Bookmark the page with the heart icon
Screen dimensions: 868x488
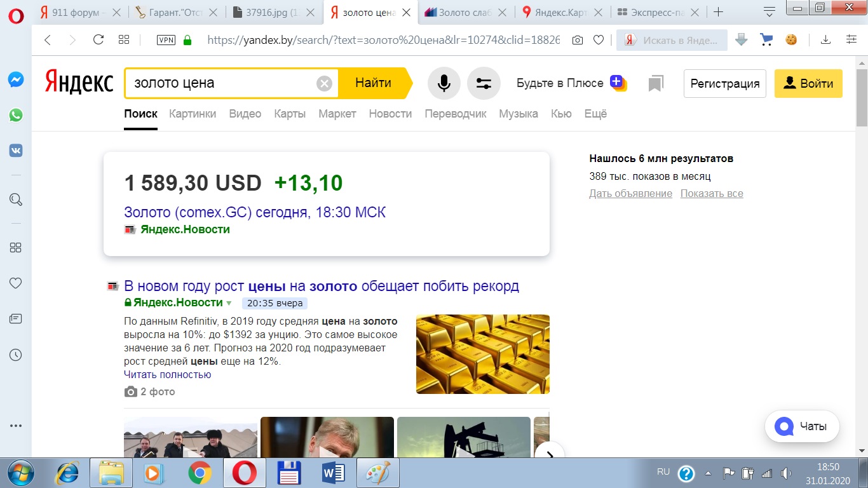pos(598,40)
